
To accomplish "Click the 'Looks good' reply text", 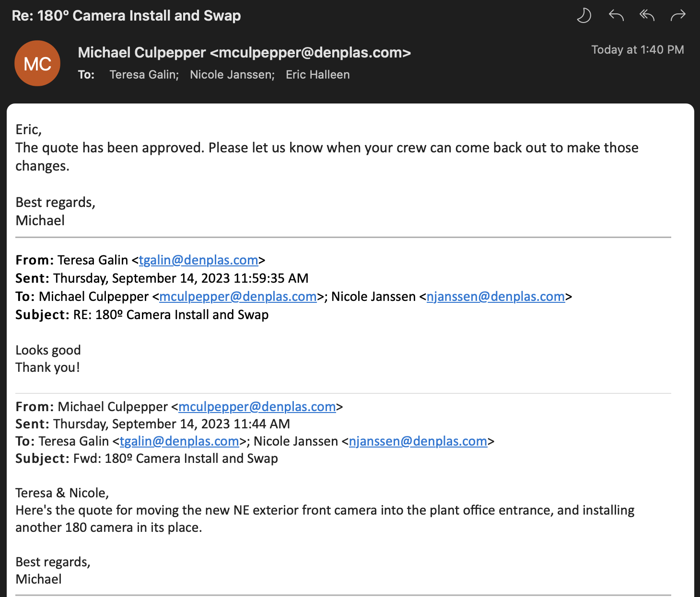I will tap(48, 350).
